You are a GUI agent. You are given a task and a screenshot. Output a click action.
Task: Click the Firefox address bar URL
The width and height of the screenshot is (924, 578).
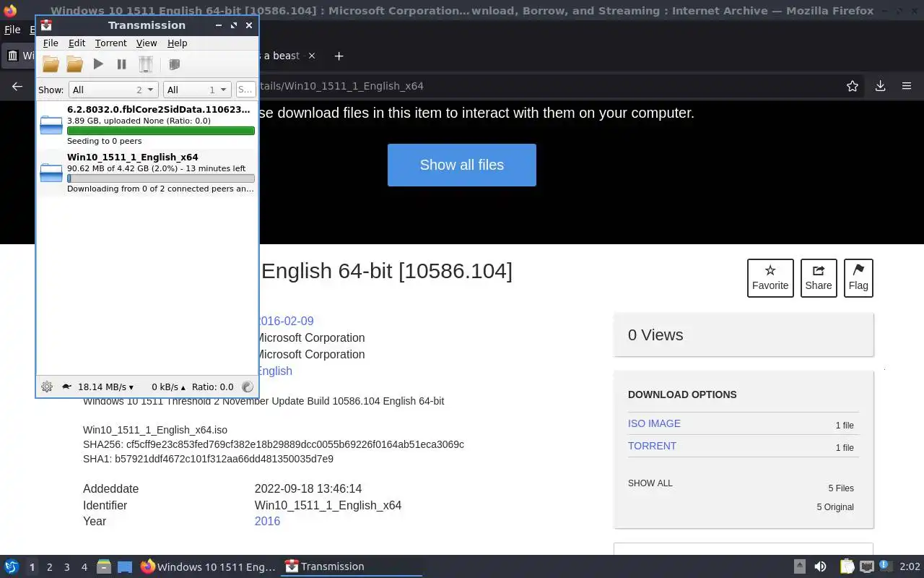pyautogui.click(x=341, y=86)
